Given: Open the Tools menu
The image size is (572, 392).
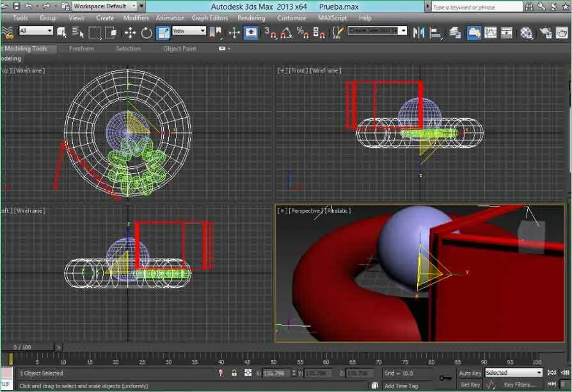Looking at the screenshot, I should coord(20,18).
